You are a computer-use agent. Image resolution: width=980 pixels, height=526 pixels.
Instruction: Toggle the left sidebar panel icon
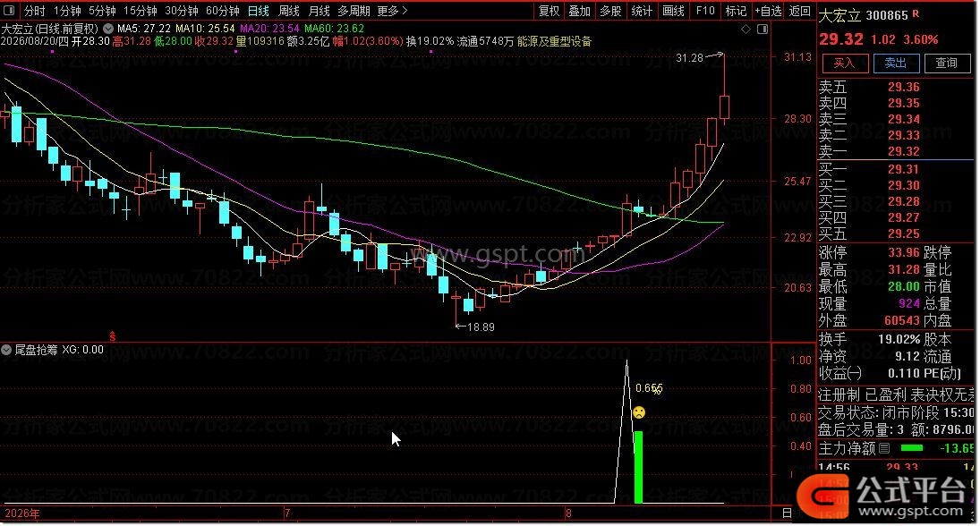(x=9, y=10)
